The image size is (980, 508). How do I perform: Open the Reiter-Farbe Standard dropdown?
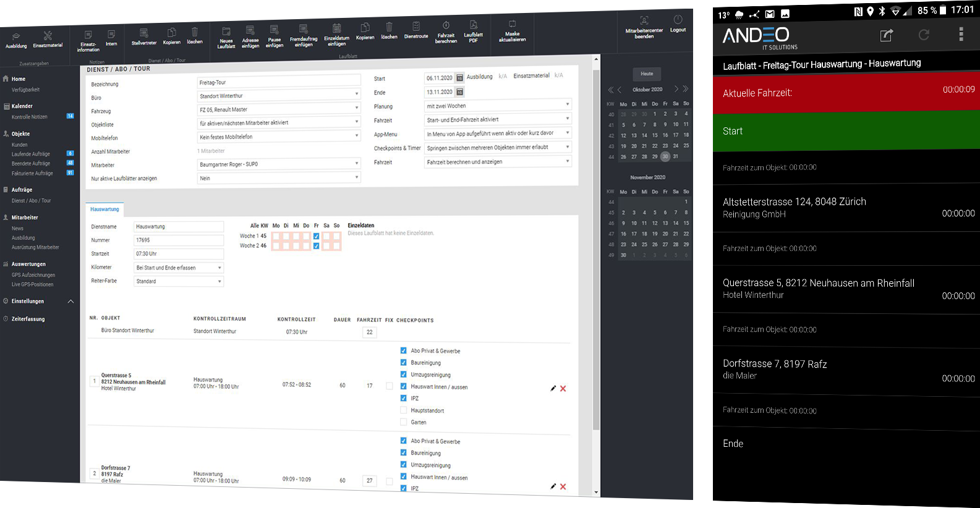point(179,281)
